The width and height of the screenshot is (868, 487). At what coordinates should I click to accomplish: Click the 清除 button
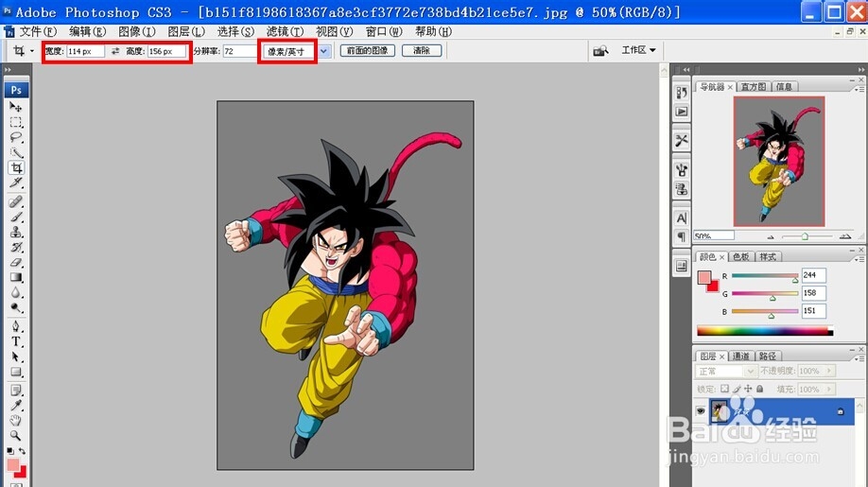pos(422,50)
